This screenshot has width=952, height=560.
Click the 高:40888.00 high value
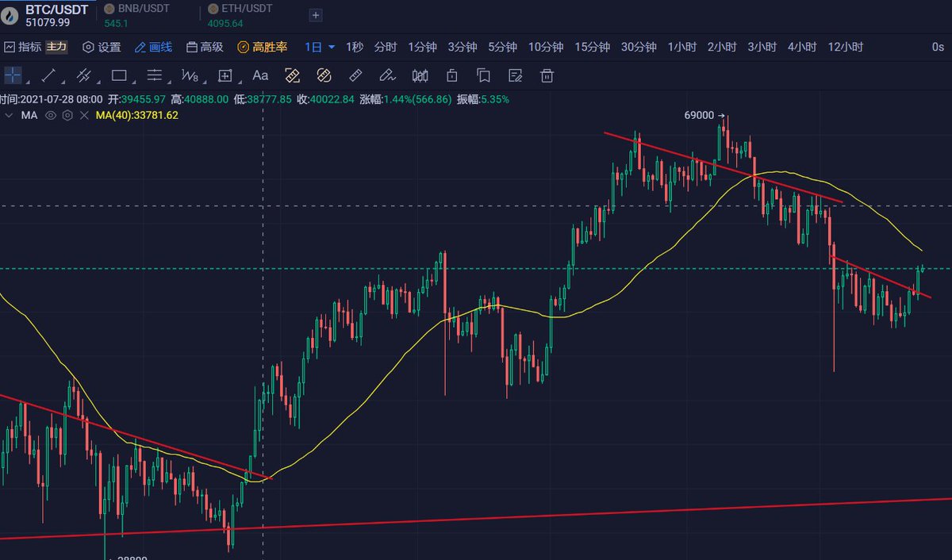point(200,99)
